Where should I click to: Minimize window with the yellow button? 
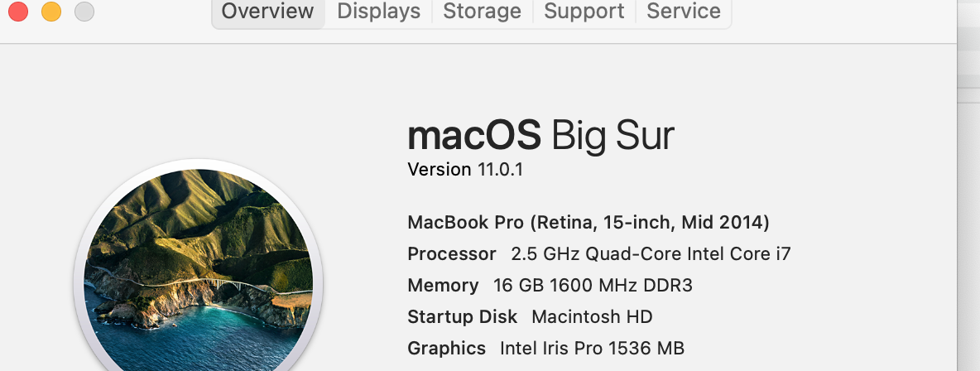pyautogui.click(x=51, y=12)
